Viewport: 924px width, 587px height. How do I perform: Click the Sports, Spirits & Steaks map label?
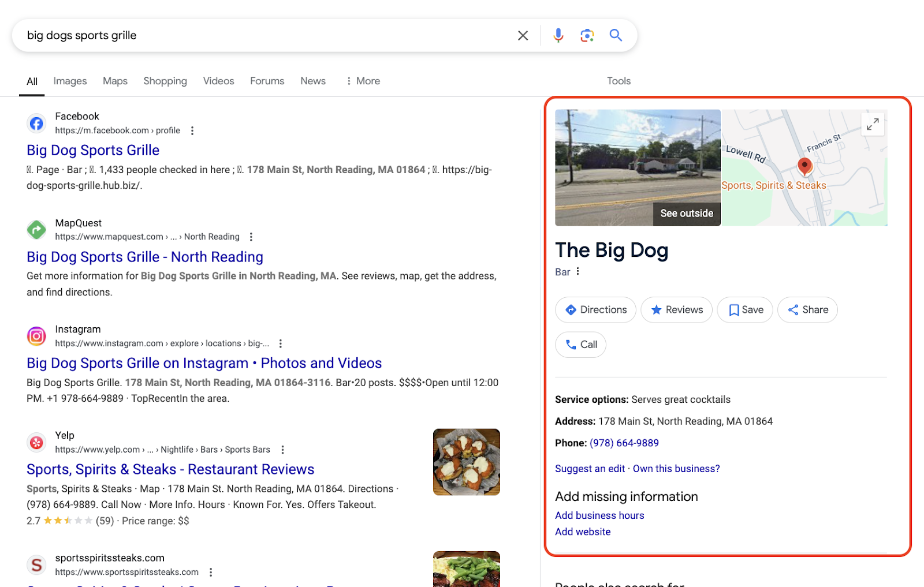click(773, 185)
